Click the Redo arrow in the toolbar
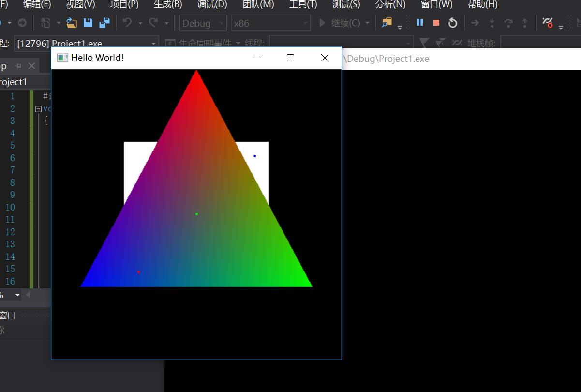This screenshot has height=392, width=581. coord(153,23)
